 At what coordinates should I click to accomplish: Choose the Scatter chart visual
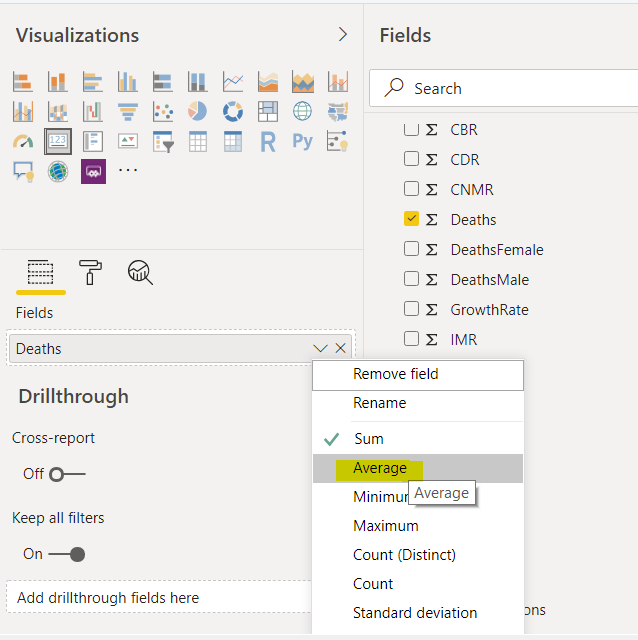[x=162, y=112]
